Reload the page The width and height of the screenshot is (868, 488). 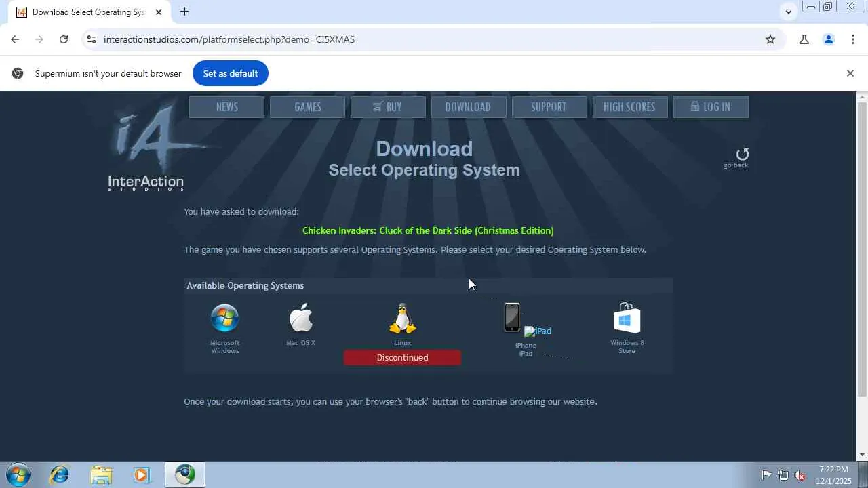(64, 39)
